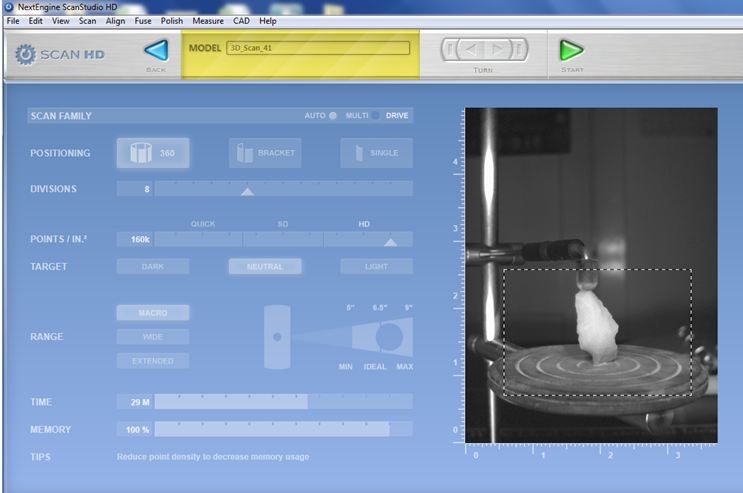743x493 pixels.
Task: Click the tip text about reducing point density
Action: [213, 456]
